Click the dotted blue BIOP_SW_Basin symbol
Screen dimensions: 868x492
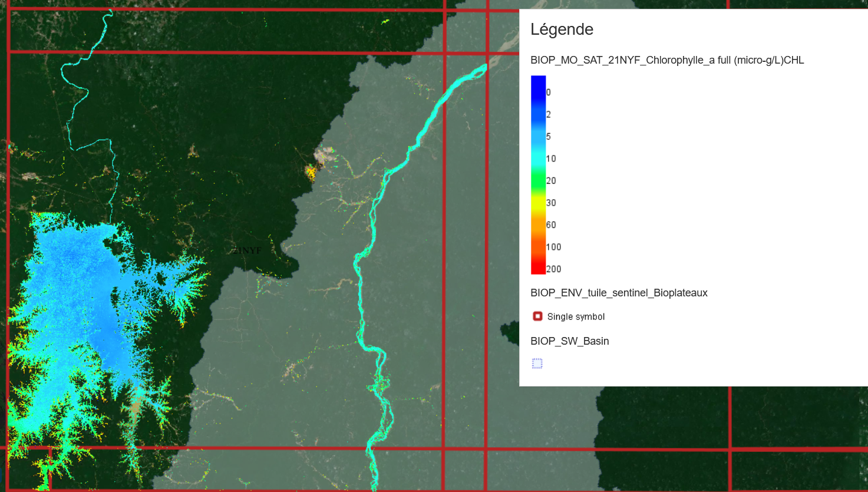[537, 364]
